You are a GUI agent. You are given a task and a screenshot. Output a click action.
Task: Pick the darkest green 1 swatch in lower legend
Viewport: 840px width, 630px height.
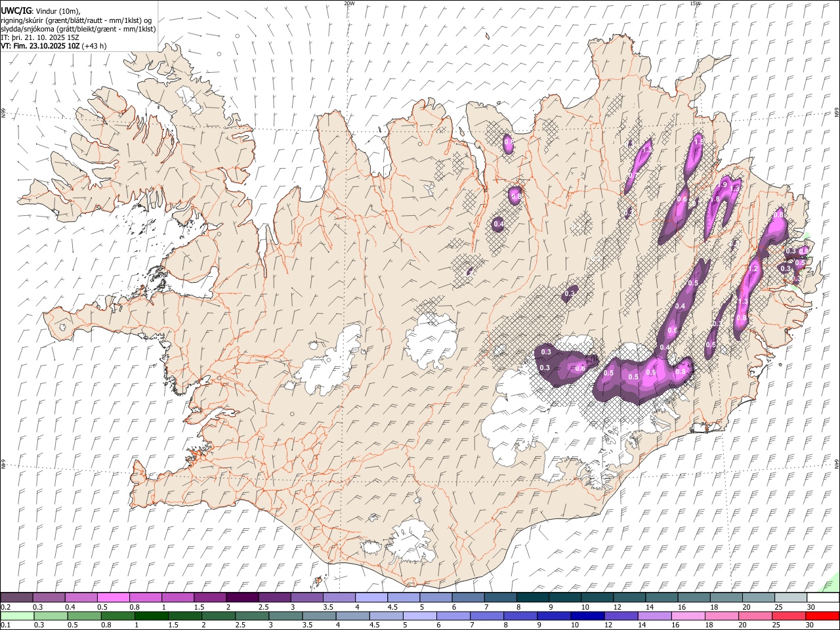click(x=152, y=616)
